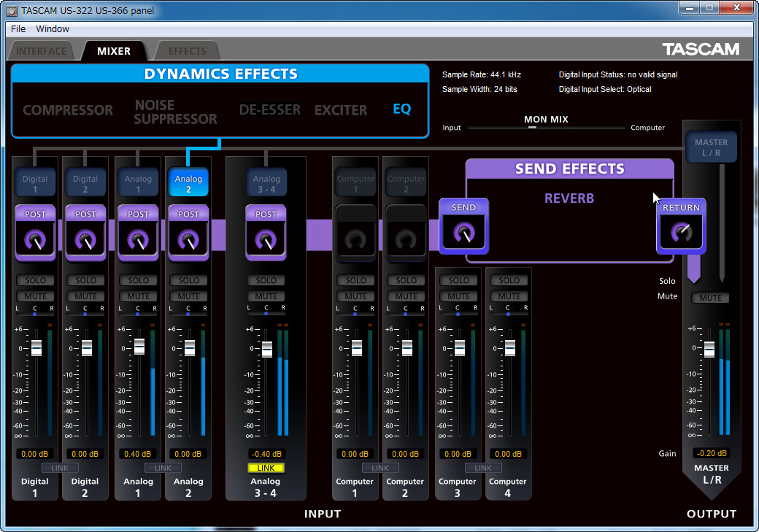Toggle POST on Analog 2 channel

click(x=188, y=214)
